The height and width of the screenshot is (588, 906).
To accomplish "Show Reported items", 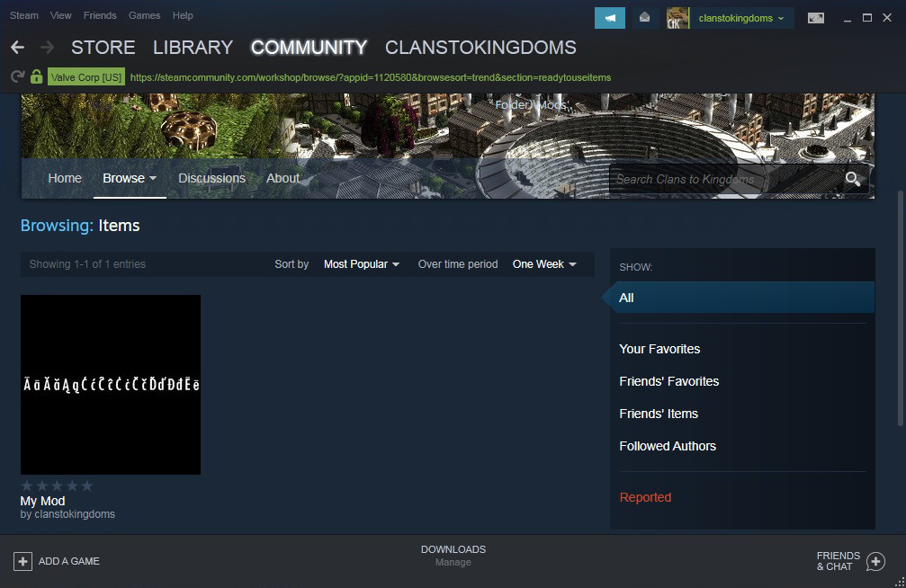I will 645,497.
